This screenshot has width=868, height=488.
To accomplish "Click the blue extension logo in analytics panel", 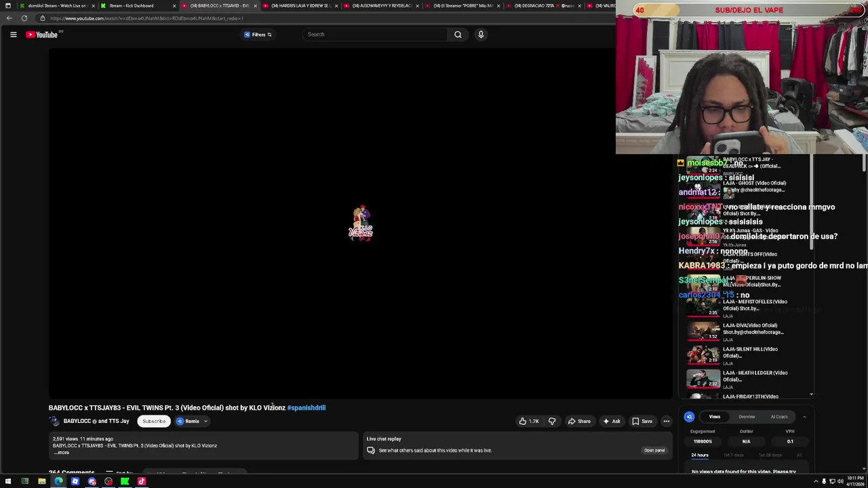I will coord(689,417).
